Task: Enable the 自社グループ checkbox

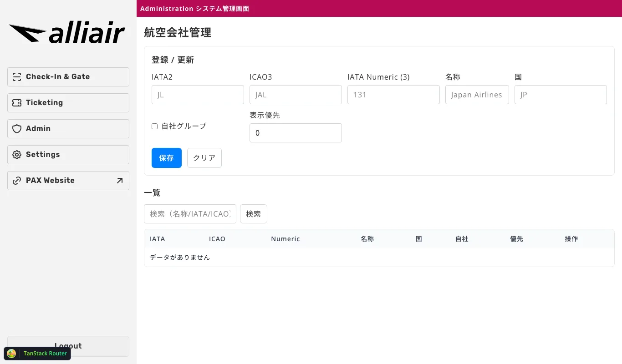Action: (x=154, y=126)
